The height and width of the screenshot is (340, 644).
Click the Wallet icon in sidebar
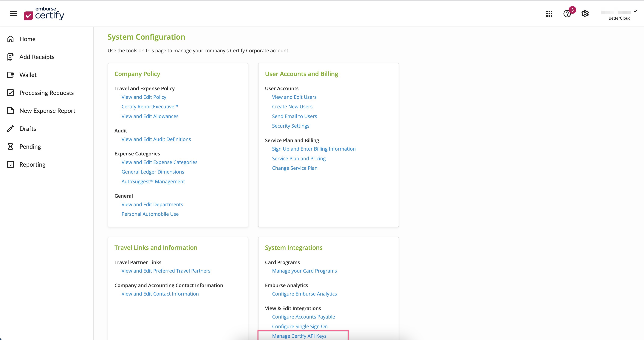click(x=10, y=75)
